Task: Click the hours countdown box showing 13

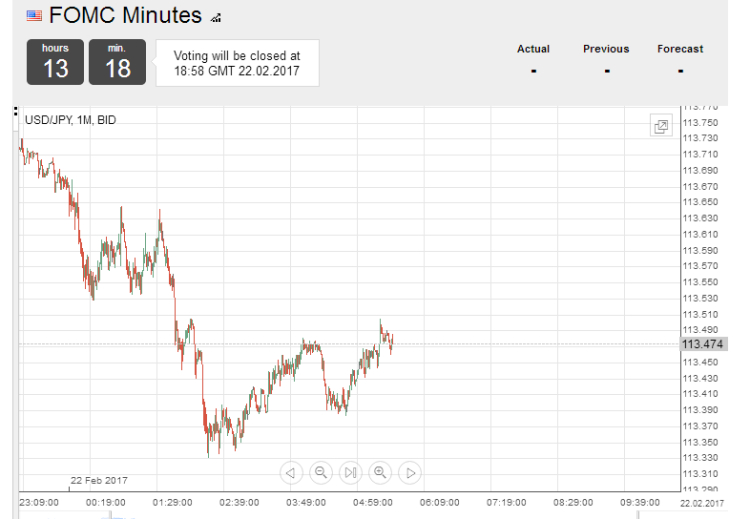Action: pyautogui.click(x=55, y=62)
